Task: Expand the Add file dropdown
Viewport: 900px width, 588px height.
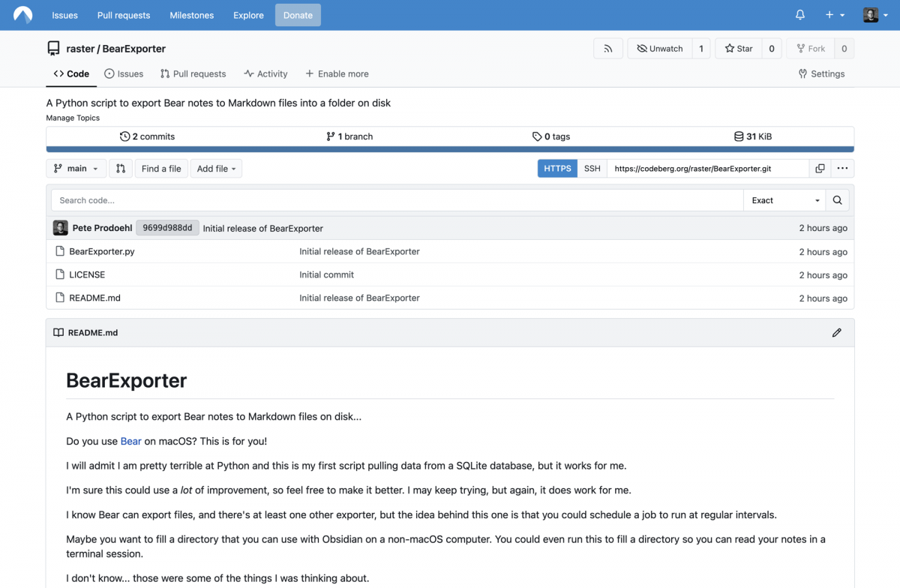Action: 216,169
